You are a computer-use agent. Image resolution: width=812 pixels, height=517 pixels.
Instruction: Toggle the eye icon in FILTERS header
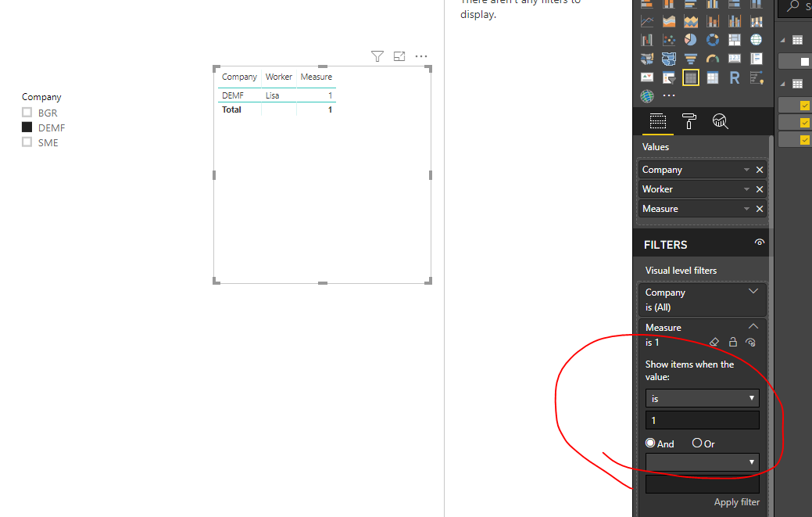(x=759, y=242)
